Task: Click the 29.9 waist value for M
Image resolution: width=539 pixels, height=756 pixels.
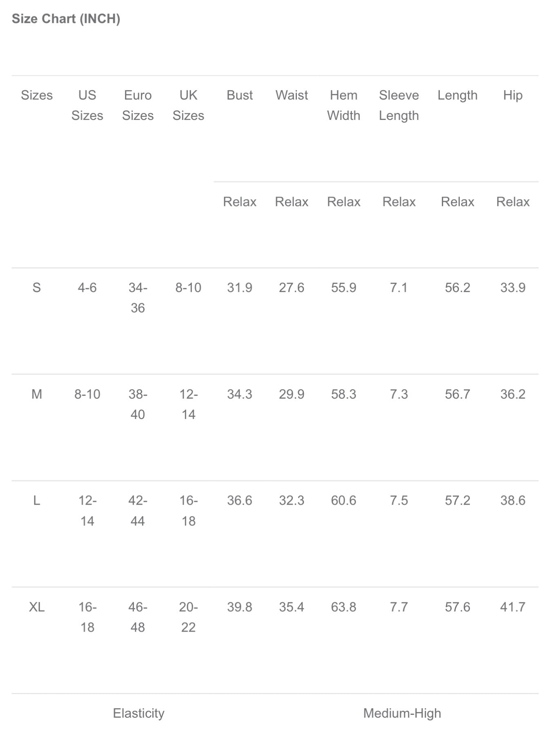Action: [292, 394]
